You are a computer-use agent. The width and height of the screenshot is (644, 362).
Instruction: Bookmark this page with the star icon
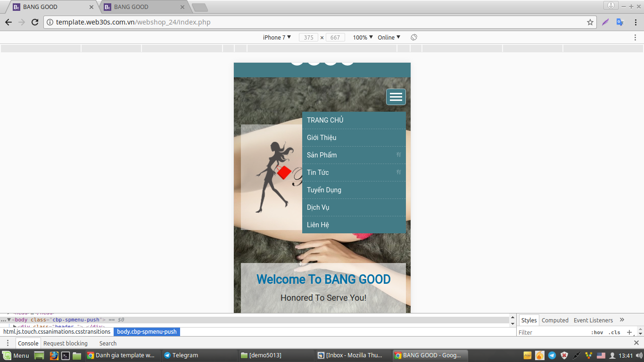point(590,22)
